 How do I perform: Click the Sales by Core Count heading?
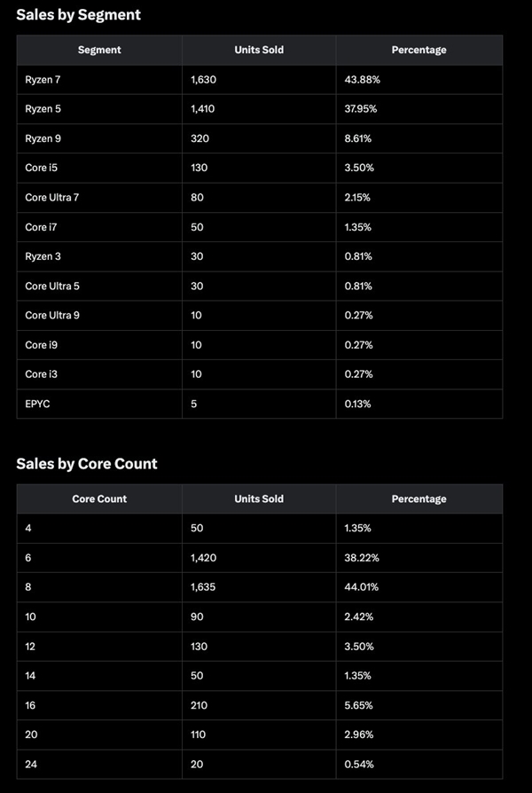coord(87,464)
